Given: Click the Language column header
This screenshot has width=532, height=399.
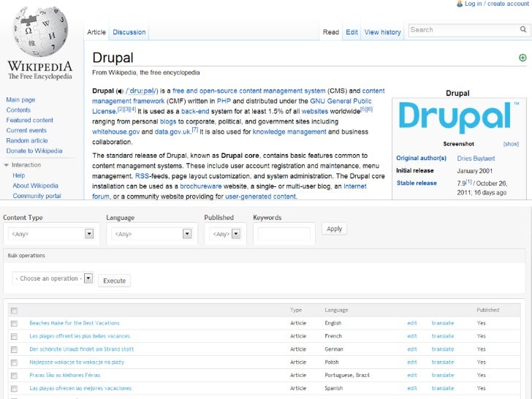Looking at the screenshot, I should [x=336, y=310].
